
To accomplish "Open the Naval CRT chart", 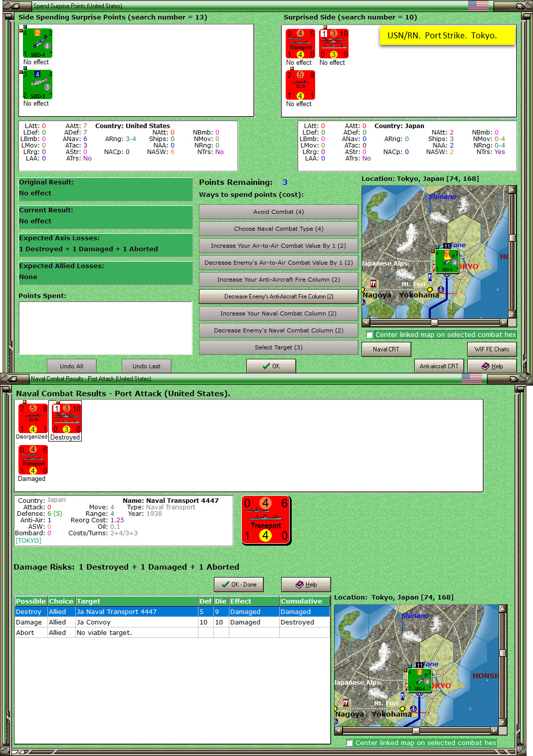I will coord(386,349).
